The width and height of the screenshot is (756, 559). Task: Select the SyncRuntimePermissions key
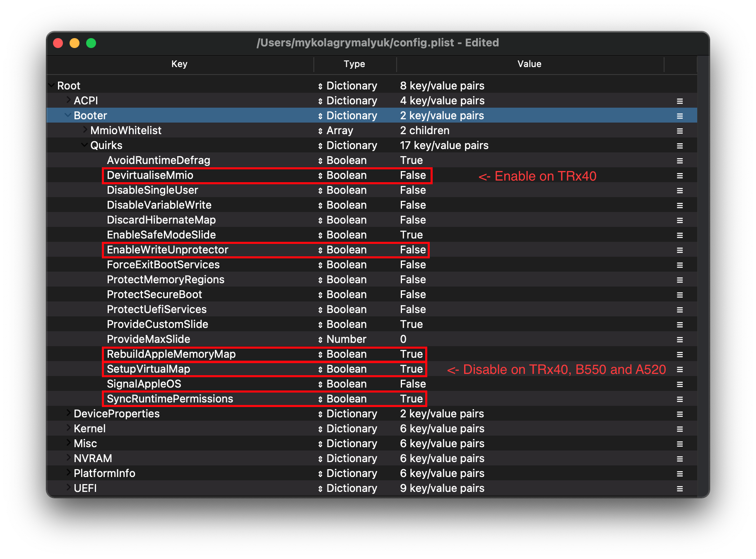click(x=170, y=399)
